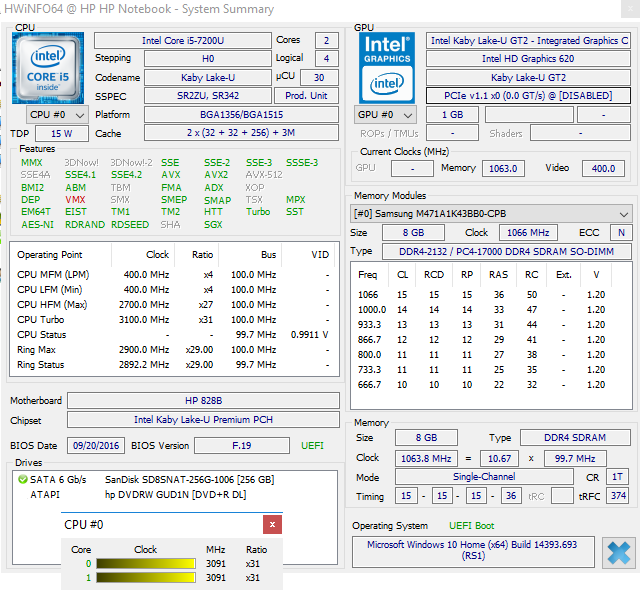Screen dimensions: 640x591
Task: Click the red VMX feature label
Action: (x=76, y=200)
